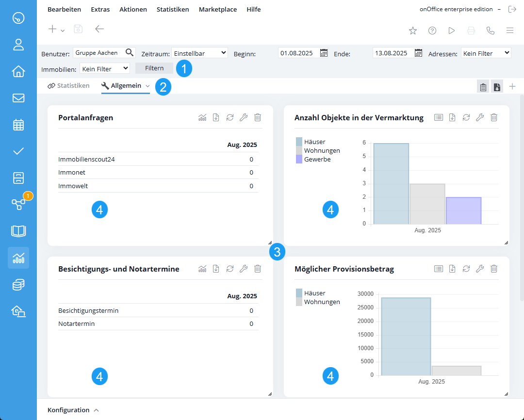Click the trash icon on Portalanfragen widget

click(258, 117)
